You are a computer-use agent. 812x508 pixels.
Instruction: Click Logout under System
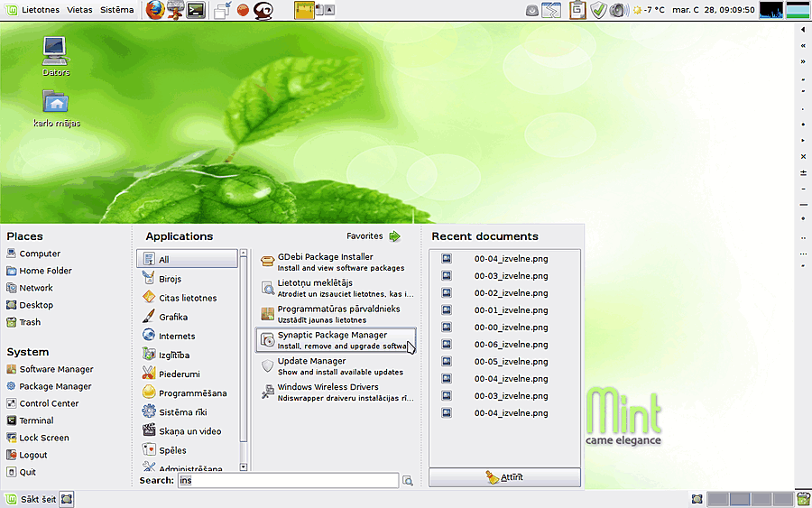[x=27, y=455]
